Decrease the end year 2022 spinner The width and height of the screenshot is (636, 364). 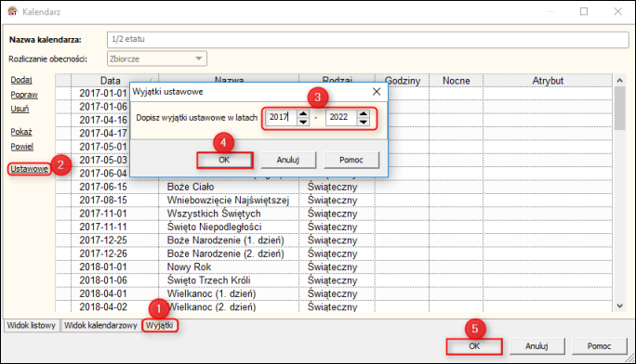(363, 122)
